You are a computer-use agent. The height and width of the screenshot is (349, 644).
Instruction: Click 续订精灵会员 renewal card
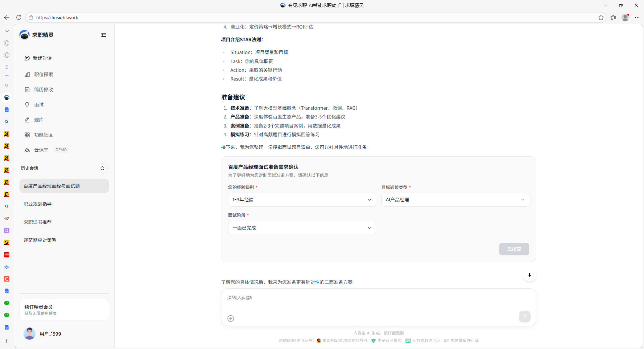(x=64, y=310)
